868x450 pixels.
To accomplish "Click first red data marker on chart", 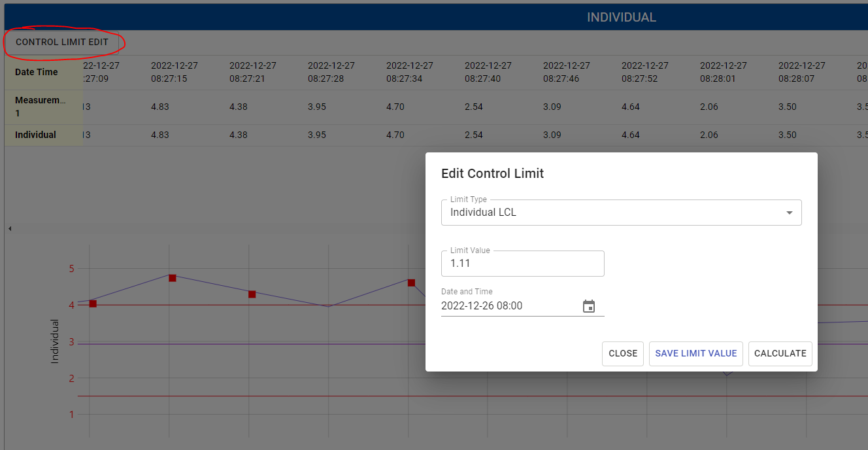I will (x=93, y=303).
